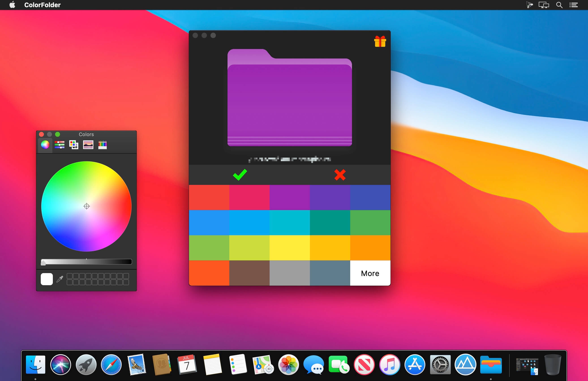Choose the grey swatch
This screenshot has height=381, width=588.
290,273
